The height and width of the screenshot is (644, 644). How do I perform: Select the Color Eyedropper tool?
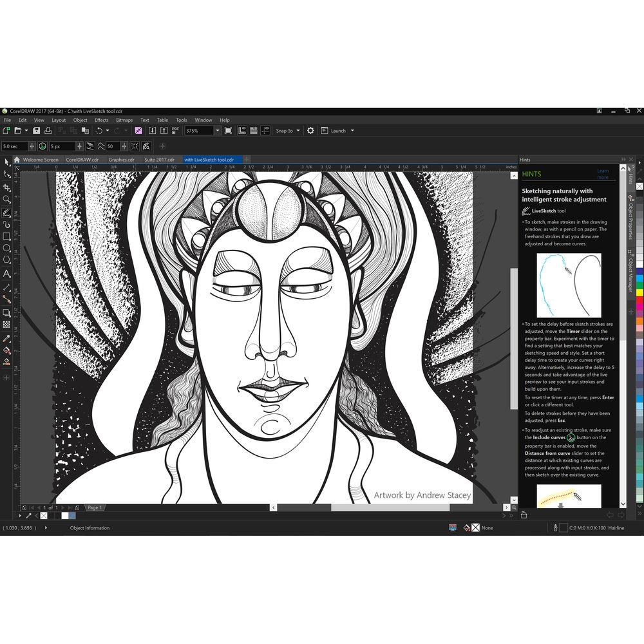[6, 338]
